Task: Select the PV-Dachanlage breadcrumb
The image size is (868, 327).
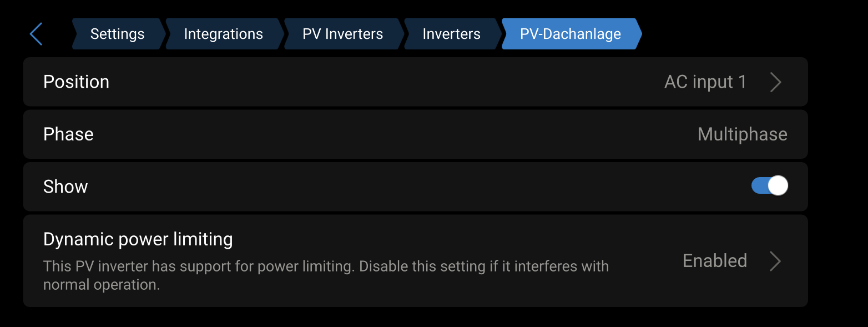Action: click(x=570, y=34)
